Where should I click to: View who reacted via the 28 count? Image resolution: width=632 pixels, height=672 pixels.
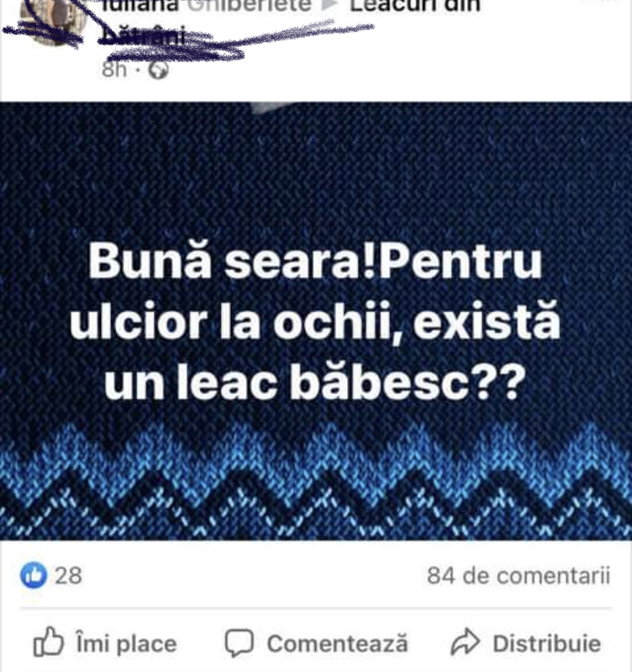(67, 575)
